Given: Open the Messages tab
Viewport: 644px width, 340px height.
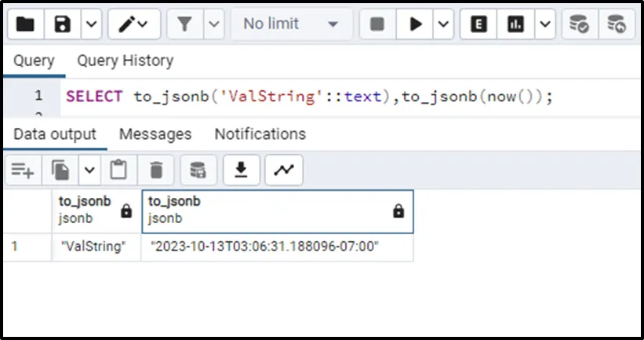Looking at the screenshot, I should click(155, 134).
